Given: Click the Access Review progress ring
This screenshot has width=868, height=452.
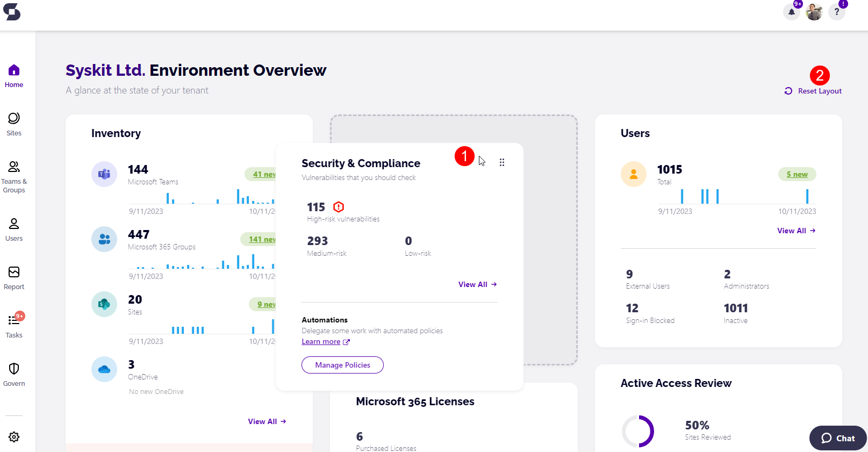Looking at the screenshot, I should 638,431.
